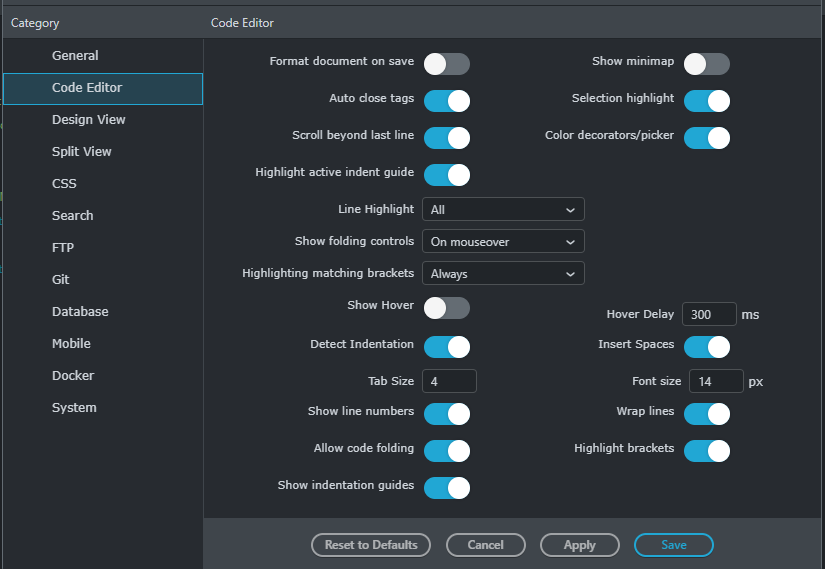Toggle Detect Indentation switch
The image size is (825, 569).
(x=447, y=347)
